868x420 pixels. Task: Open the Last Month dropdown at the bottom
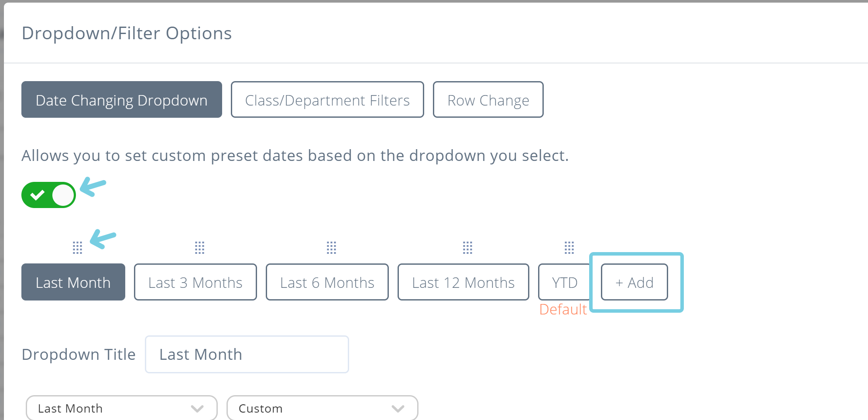pos(121,408)
